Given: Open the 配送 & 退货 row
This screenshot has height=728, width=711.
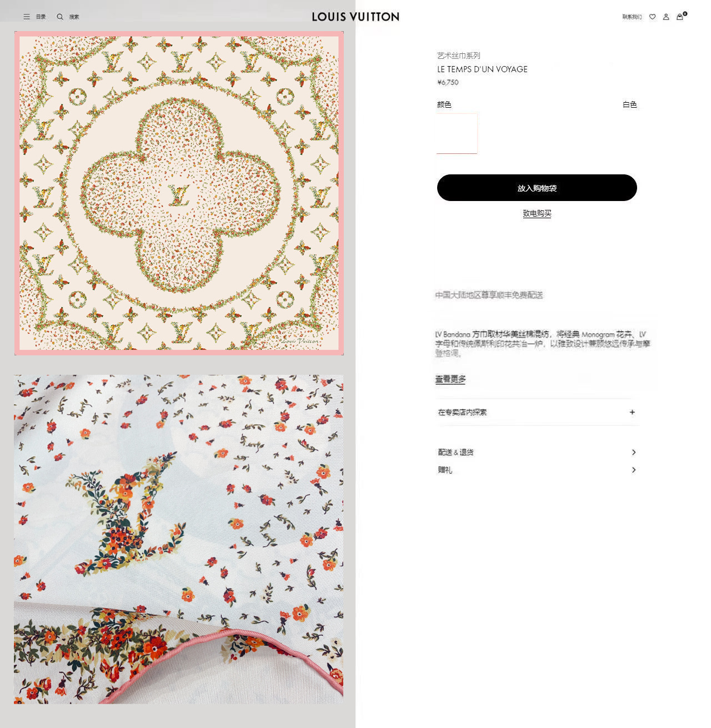Looking at the screenshot, I should click(x=537, y=452).
